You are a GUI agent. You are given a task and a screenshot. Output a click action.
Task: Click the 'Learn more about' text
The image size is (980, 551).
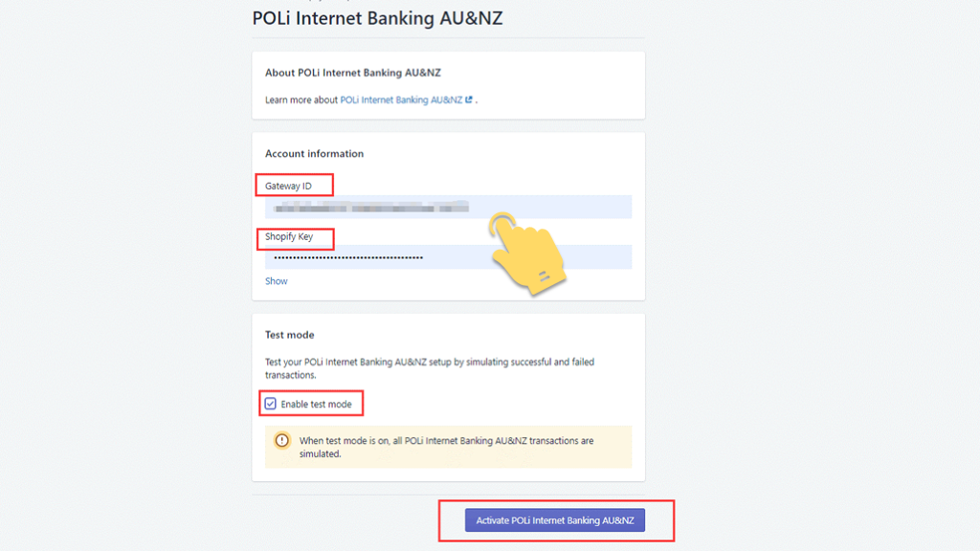[301, 99]
